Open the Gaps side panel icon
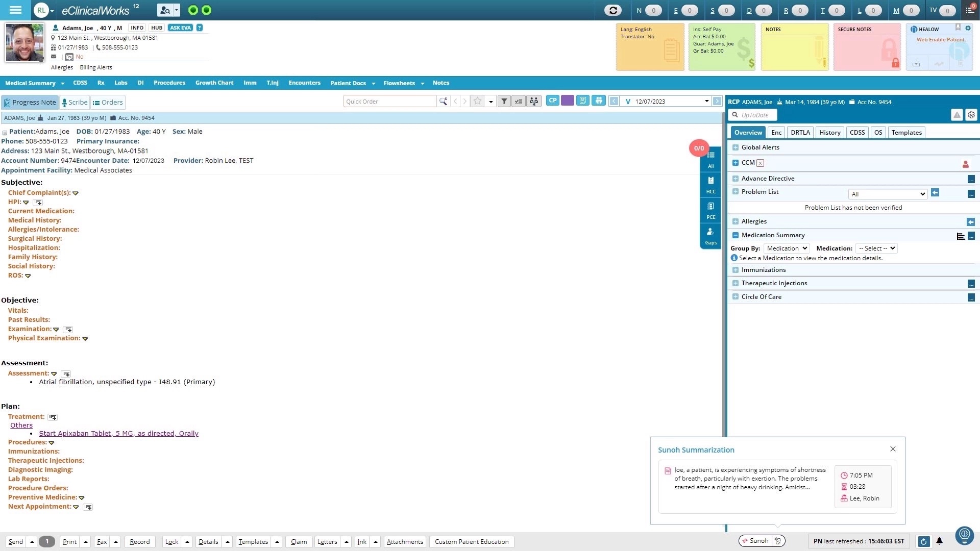Viewport: 980px width, 551px height. [710, 236]
